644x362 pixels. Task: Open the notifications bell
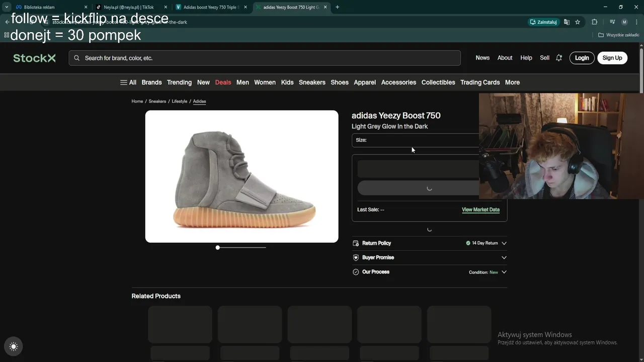(x=559, y=58)
